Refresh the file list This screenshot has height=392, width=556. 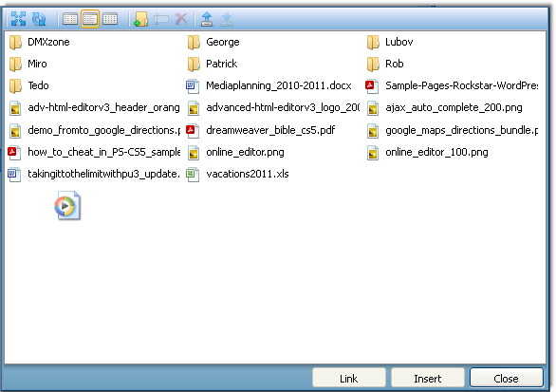[39, 19]
